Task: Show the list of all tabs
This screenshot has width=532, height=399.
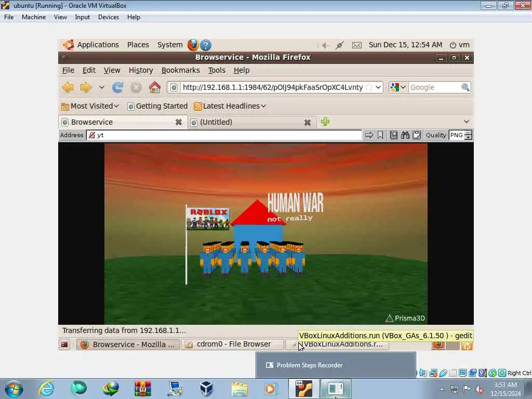Action: point(467,122)
